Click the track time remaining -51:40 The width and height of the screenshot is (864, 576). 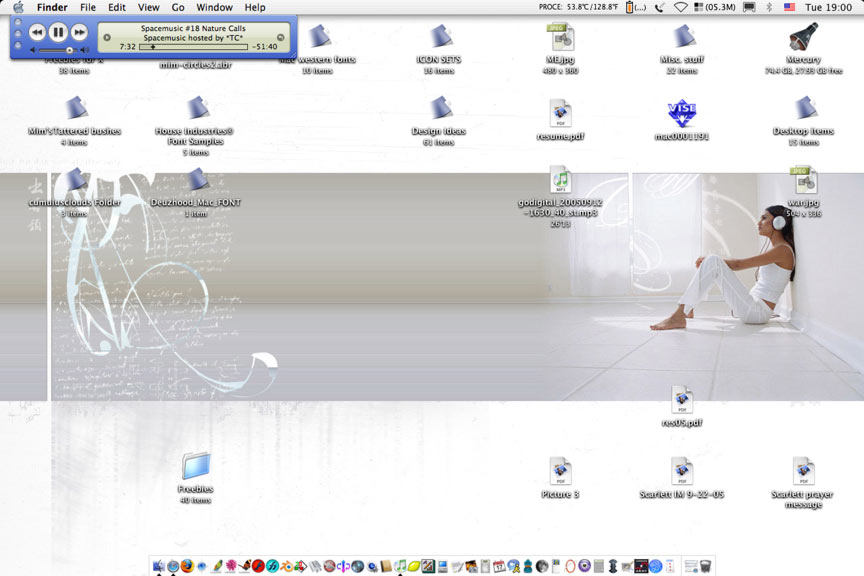(264, 47)
